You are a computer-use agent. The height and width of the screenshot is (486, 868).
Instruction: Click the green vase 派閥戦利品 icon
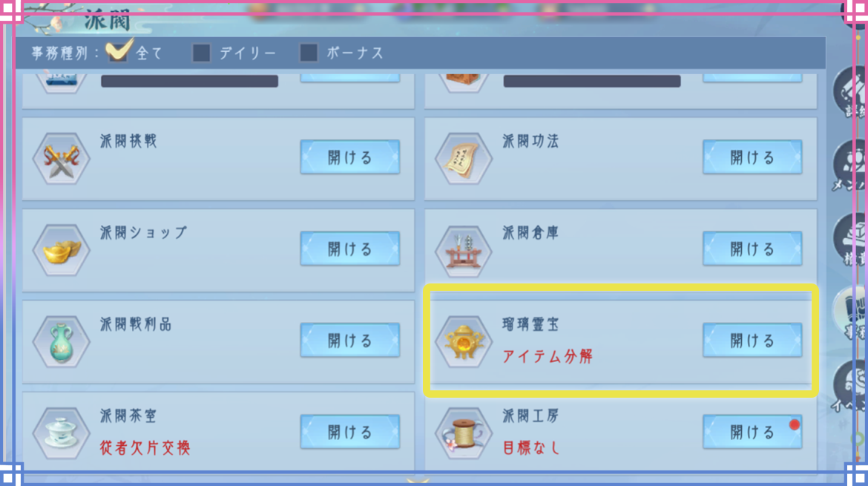(61, 341)
